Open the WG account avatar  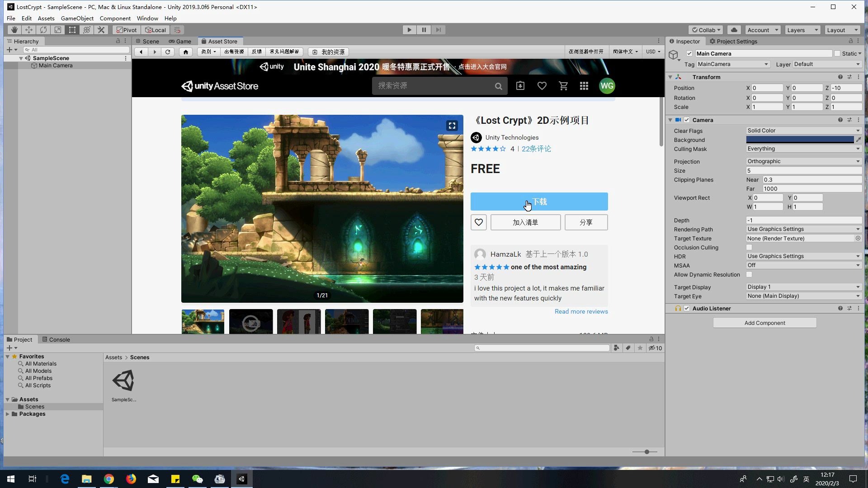[607, 86]
